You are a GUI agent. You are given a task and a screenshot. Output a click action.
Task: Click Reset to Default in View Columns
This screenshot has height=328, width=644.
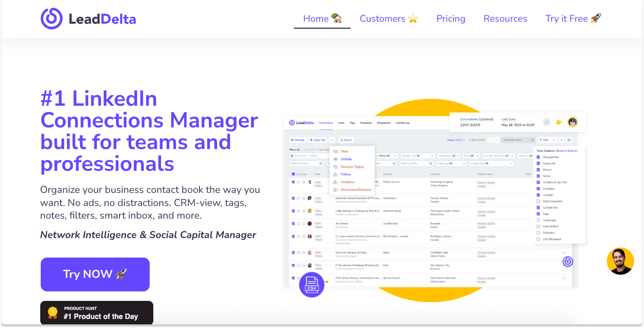(567, 150)
